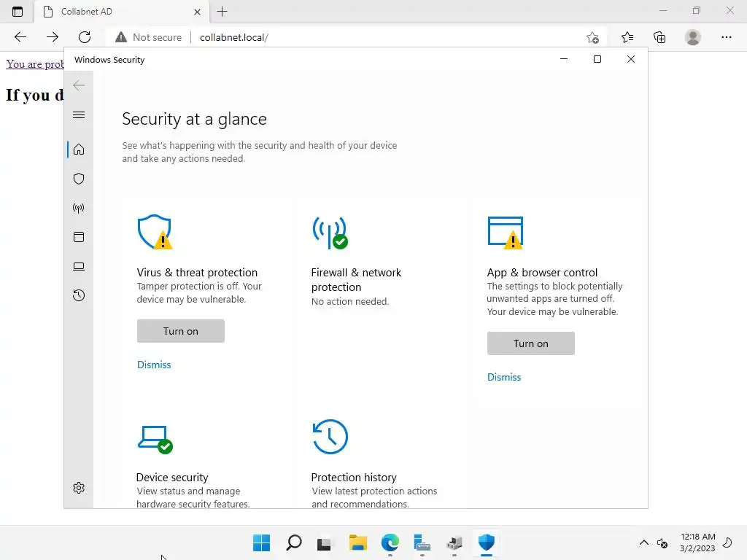The height and width of the screenshot is (560, 747).
Task: Click the Device security laptop tile icon
Action: click(155, 440)
